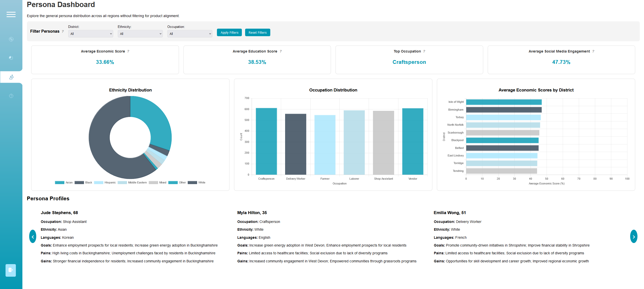Viewport: 644px width, 289px height.
Task: Click the Ethnicity Distribution chart title
Action: pyautogui.click(x=130, y=90)
